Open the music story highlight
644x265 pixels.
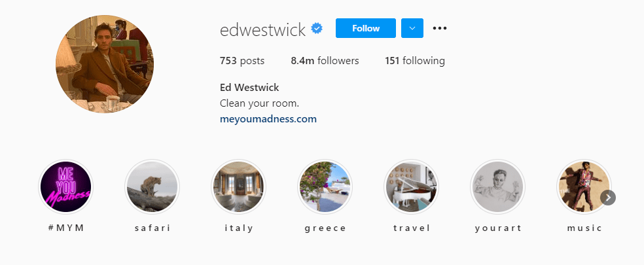tap(584, 186)
